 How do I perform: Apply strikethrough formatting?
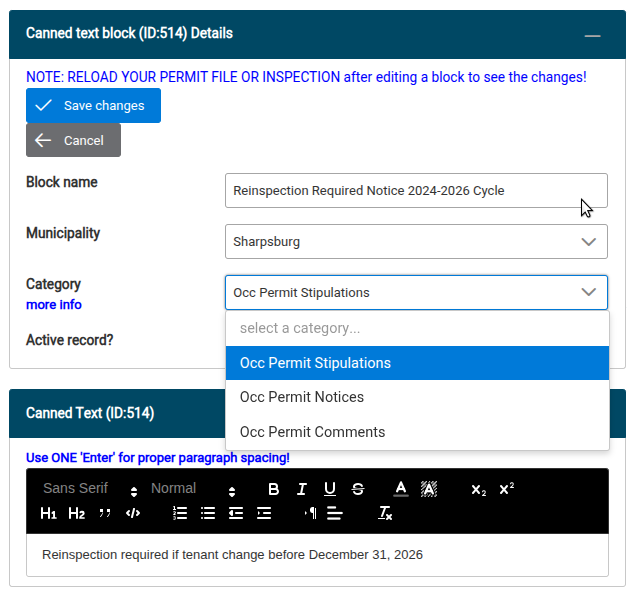coord(358,489)
